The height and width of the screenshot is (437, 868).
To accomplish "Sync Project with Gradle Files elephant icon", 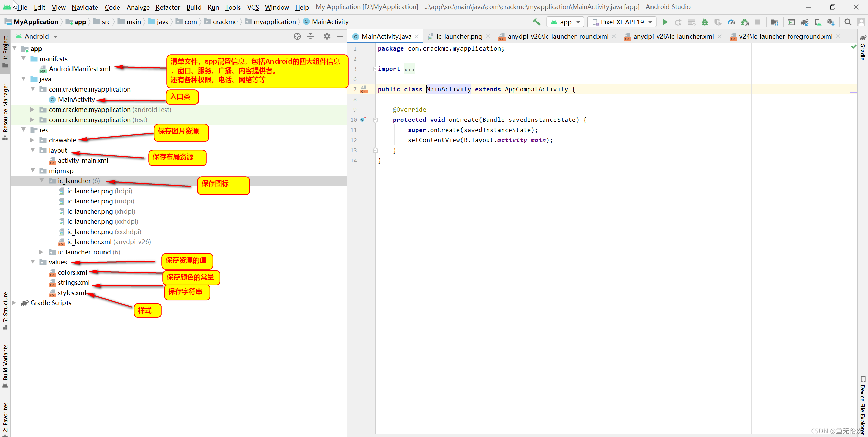I will pyautogui.click(x=804, y=22).
